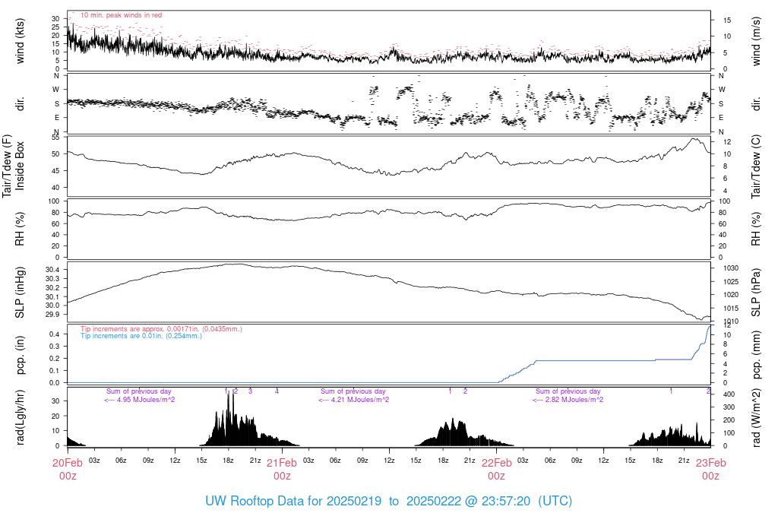Image resolution: width=778 pixels, height=532 pixels.
Task: Click the '21Feb 00z' date axis label
Action: (x=282, y=470)
